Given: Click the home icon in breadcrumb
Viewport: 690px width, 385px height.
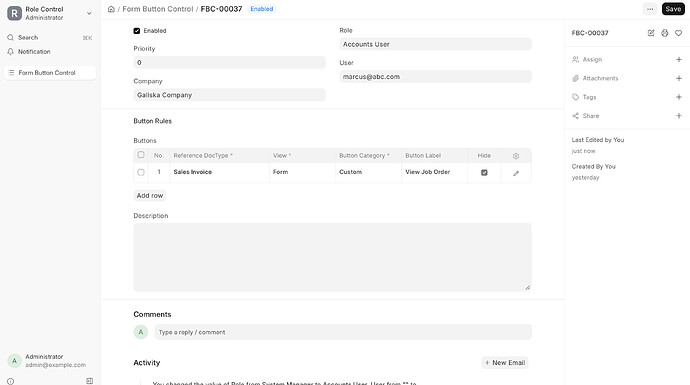Looking at the screenshot, I should pyautogui.click(x=111, y=9).
